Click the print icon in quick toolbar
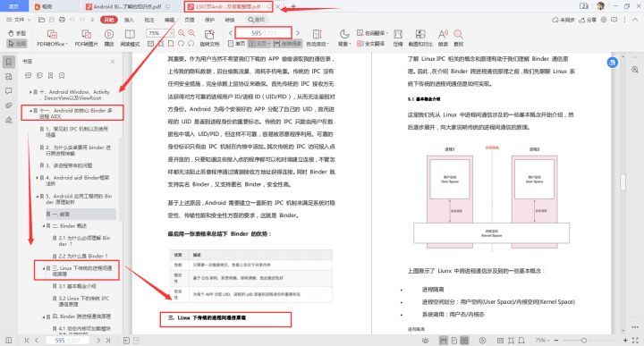 pyautogui.click(x=62, y=20)
